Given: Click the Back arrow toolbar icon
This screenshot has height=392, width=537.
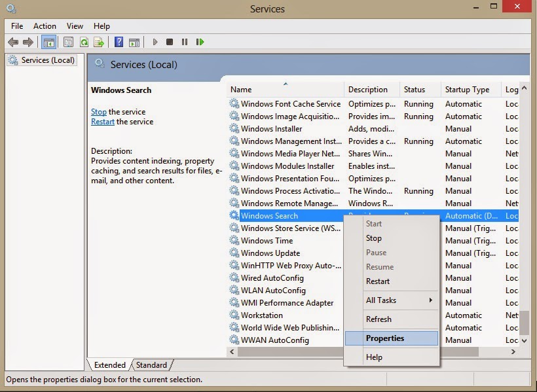Looking at the screenshot, I should pos(13,42).
